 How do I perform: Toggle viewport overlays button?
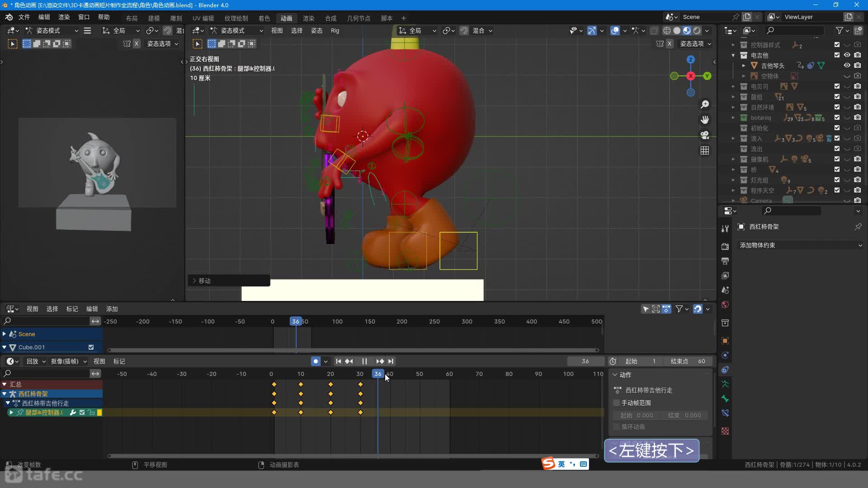coord(615,31)
